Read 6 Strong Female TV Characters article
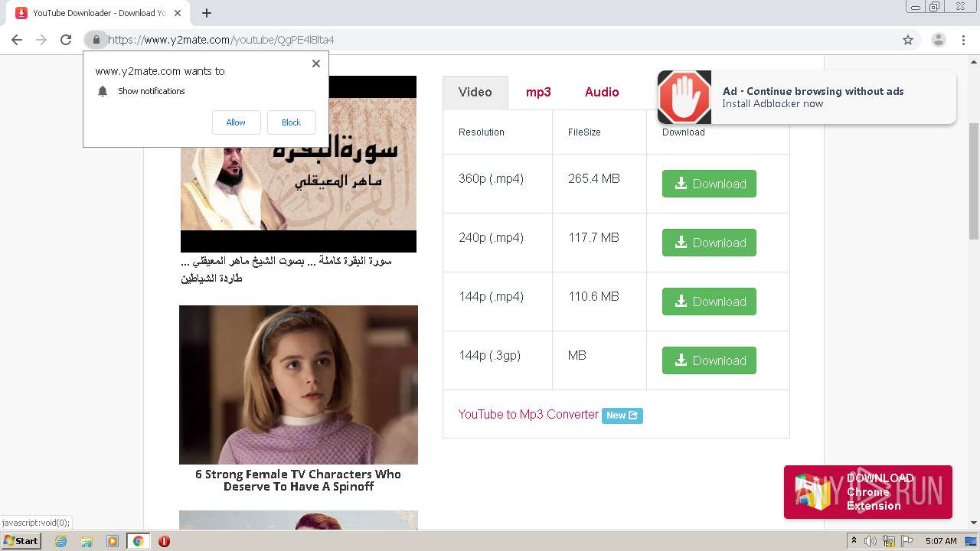 coord(299,480)
